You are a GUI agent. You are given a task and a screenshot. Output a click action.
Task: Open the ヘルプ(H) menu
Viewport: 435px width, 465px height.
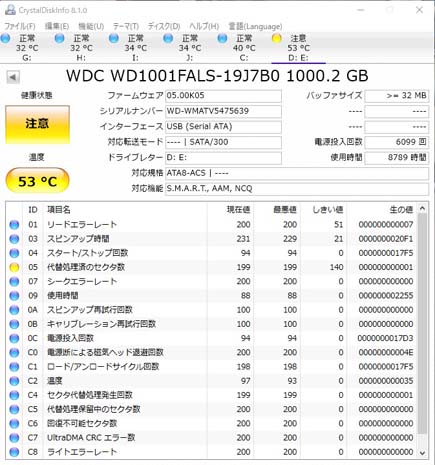click(x=204, y=26)
